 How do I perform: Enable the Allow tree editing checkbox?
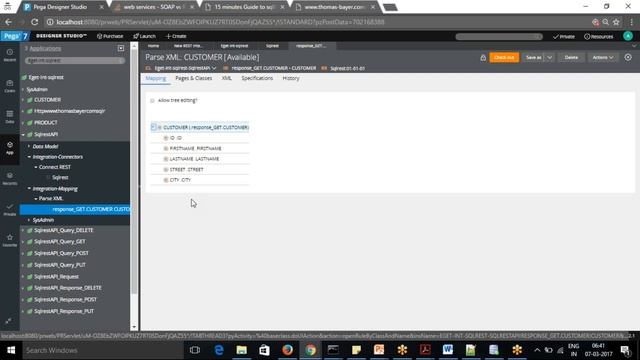click(152, 100)
